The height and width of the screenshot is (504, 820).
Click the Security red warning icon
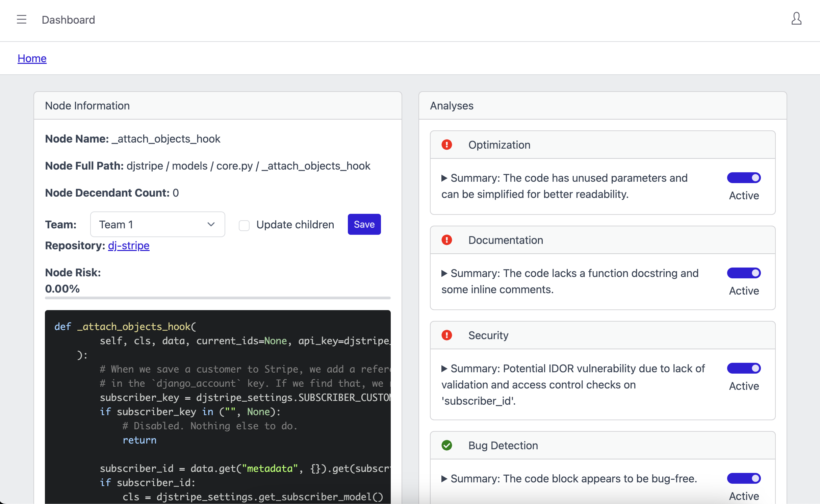tap(447, 335)
